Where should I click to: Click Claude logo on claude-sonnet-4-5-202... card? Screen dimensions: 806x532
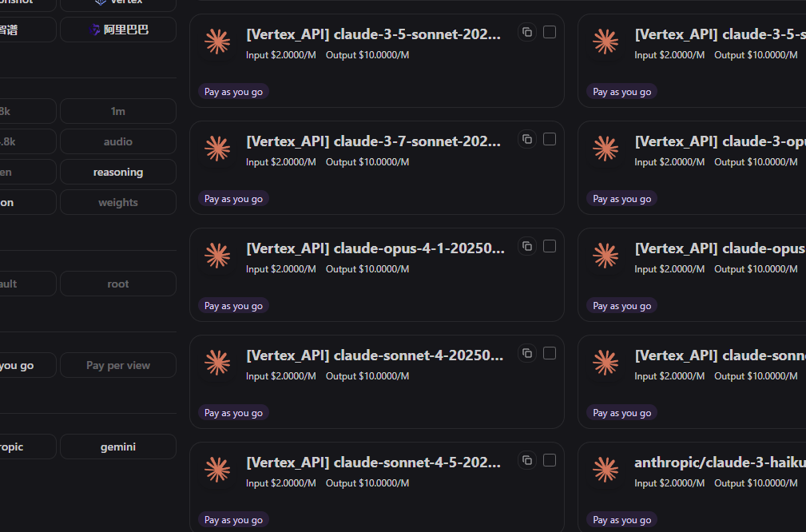[217, 469]
